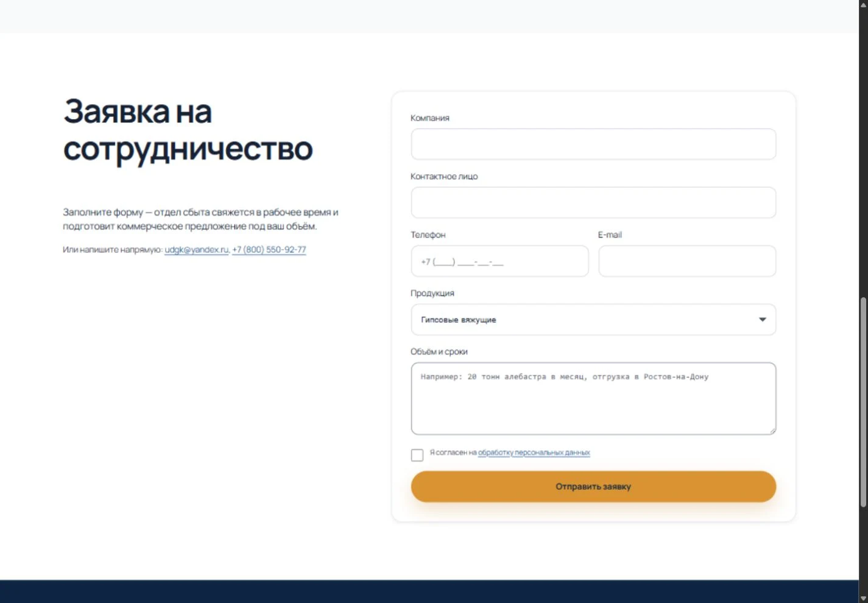868x603 pixels.
Task: Click the Телефон input with +7 mask
Action: click(x=499, y=261)
